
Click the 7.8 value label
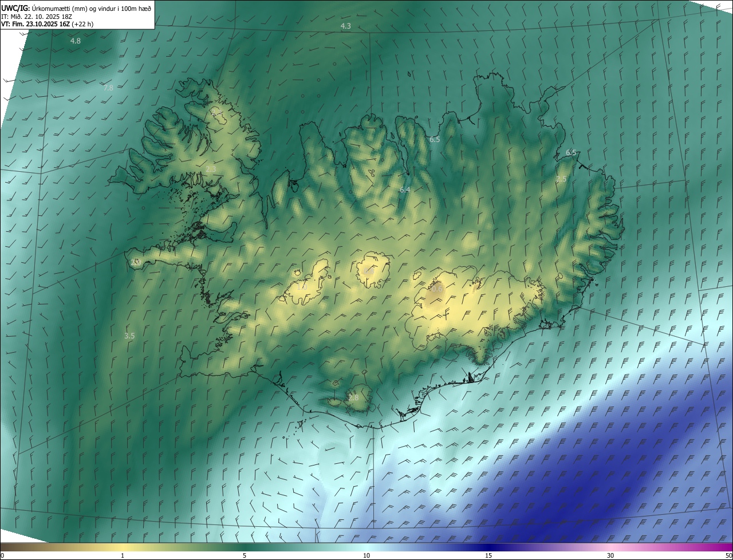(x=108, y=88)
